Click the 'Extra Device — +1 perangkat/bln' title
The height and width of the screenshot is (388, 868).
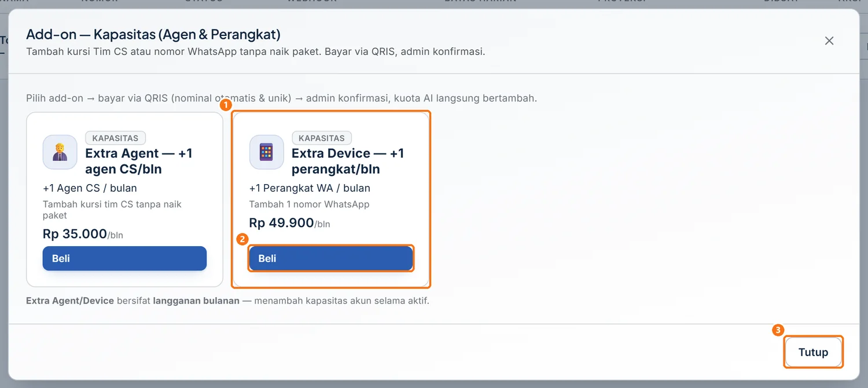point(348,161)
